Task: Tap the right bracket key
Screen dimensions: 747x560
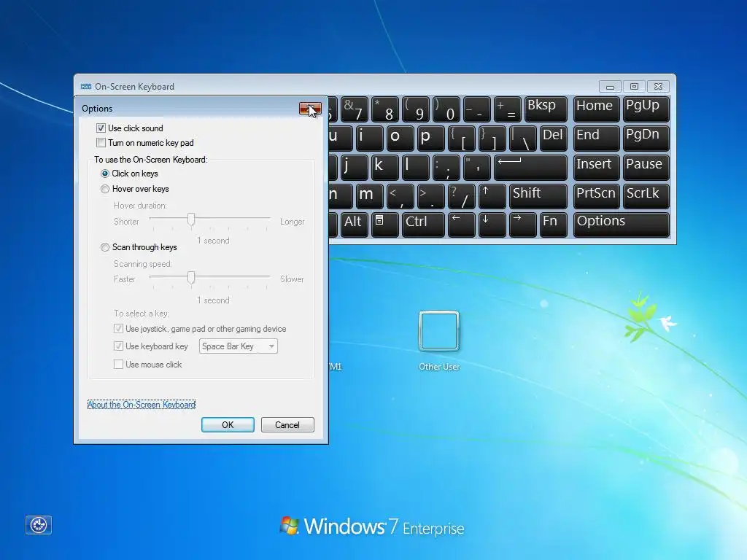Action: point(492,138)
